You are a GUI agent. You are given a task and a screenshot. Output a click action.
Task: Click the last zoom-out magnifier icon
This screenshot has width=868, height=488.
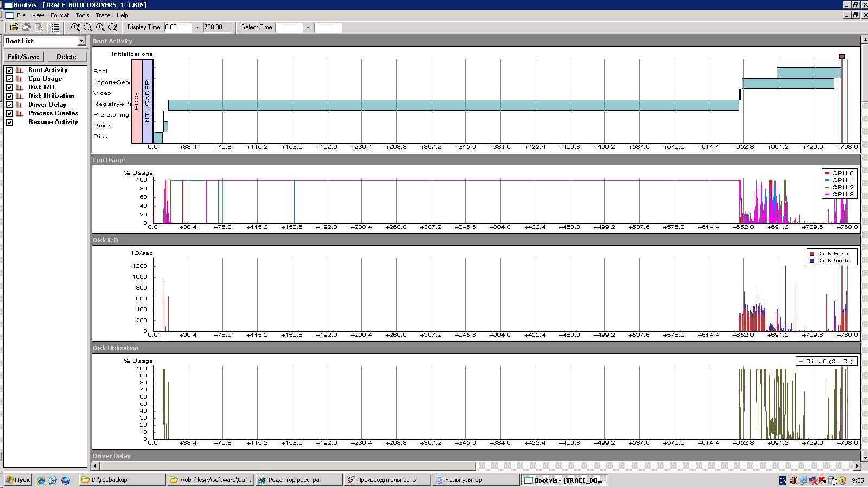point(113,27)
